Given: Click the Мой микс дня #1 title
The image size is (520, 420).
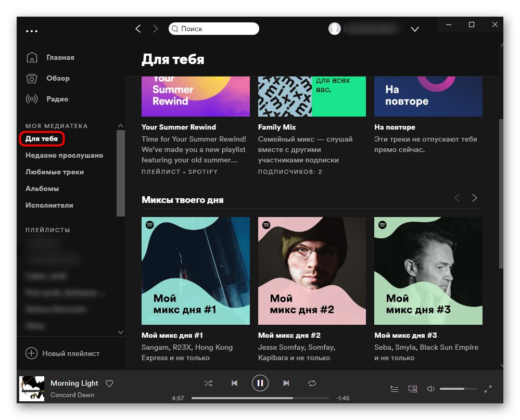Looking at the screenshot, I should pyautogui.click(x=172, y=336).
